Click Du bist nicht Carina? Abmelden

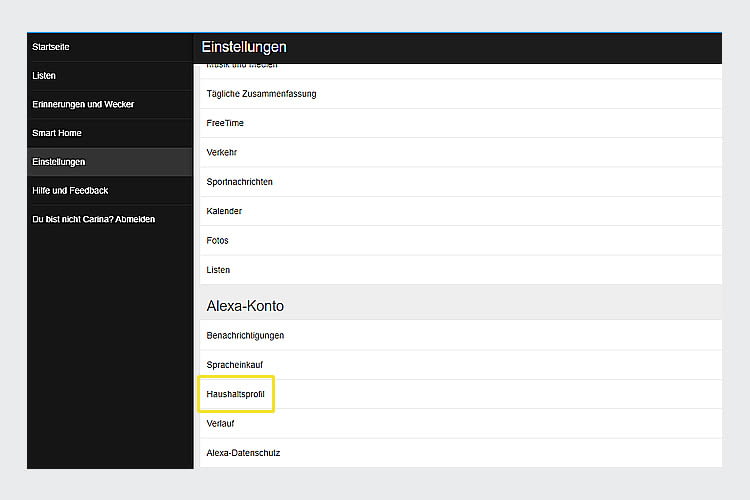pos(110,219)
